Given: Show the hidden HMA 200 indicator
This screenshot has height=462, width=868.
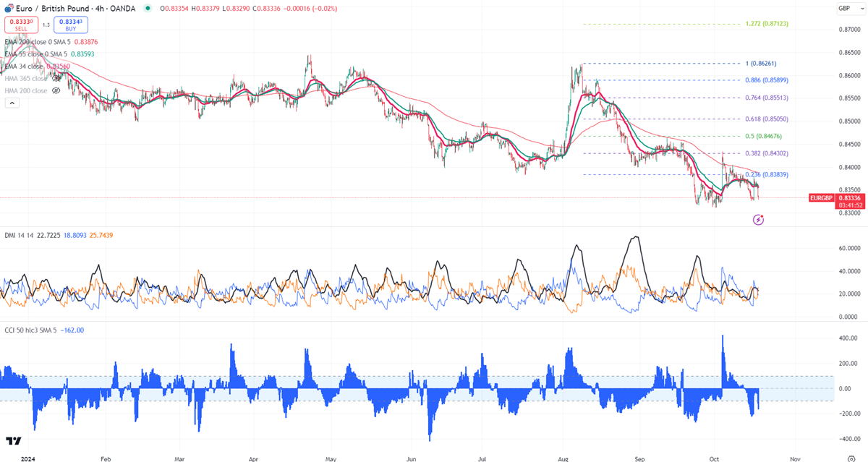Looking at the screenshot, I should 56,90.
